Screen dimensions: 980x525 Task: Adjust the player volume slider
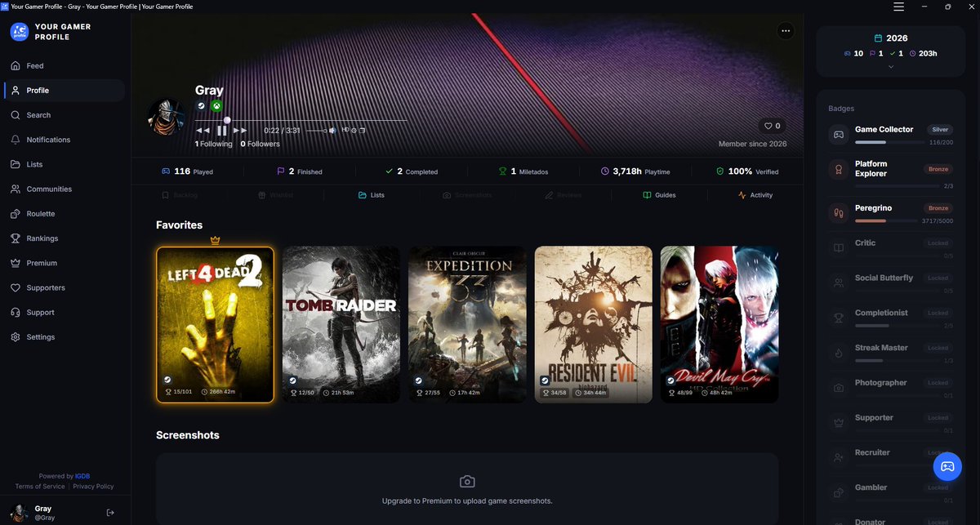(x=317, y=130)
